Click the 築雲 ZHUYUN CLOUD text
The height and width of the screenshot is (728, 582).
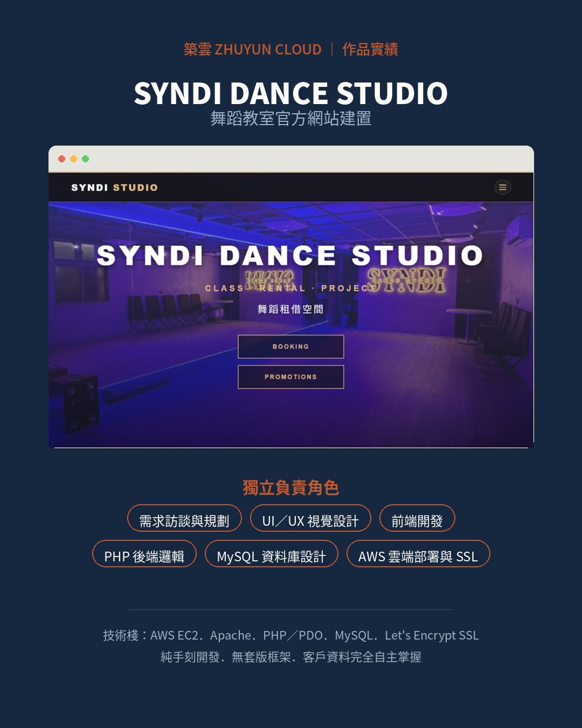click(253, 50)
